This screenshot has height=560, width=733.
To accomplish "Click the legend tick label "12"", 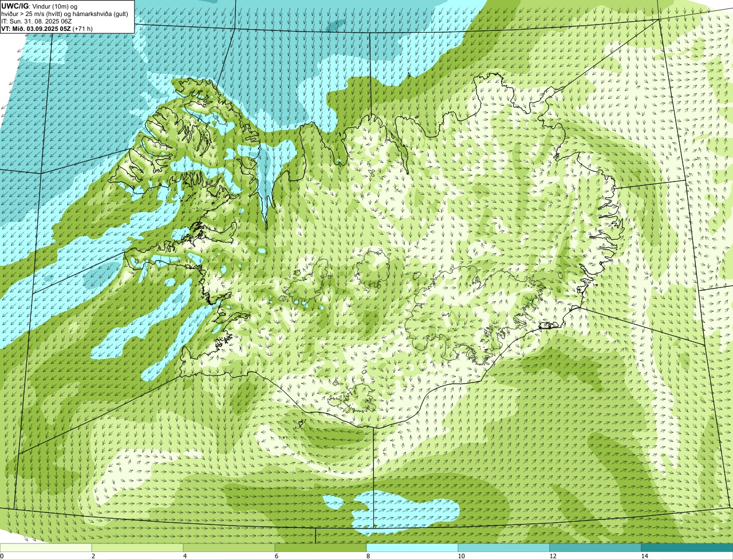I will pos(553,556).
